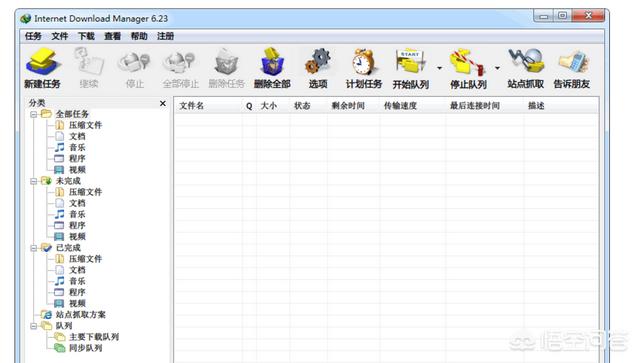Image resolution: width=640 pixels, height=363 pixels.
Task: Open the 下载 menu
Action: 86,36
